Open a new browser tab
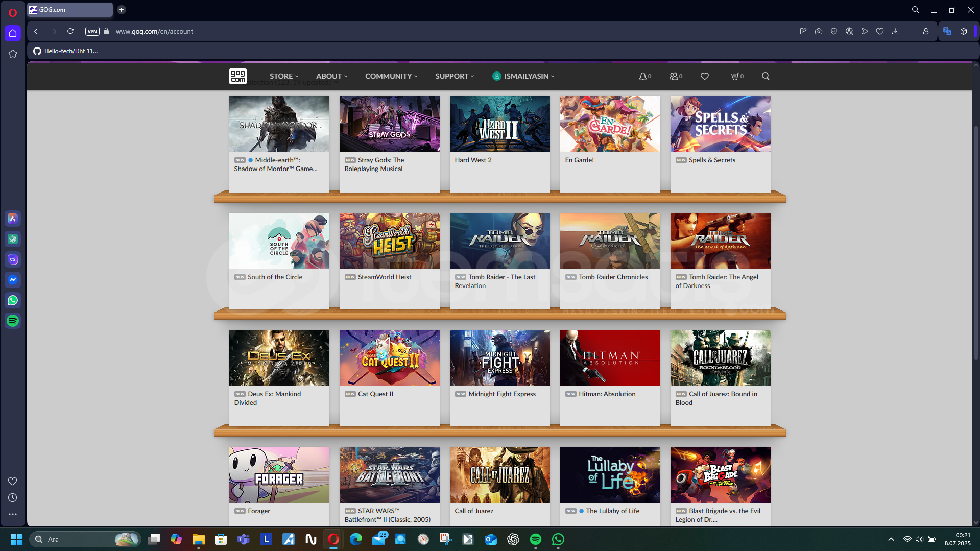 [x=122, y=10]
